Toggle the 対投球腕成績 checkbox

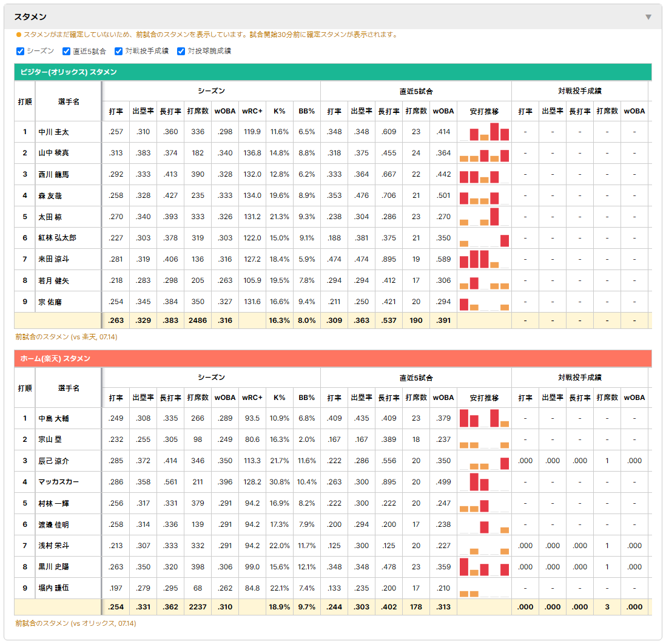click(x=181, y=52)
